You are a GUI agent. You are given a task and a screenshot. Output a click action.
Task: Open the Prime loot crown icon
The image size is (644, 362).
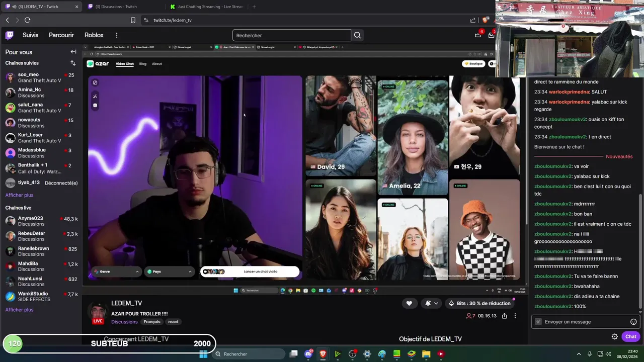478,35
